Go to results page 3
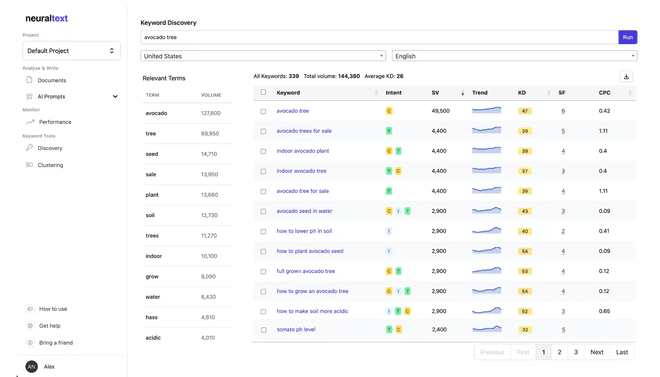This screenshot has width=660, height=377. [576, 352]
